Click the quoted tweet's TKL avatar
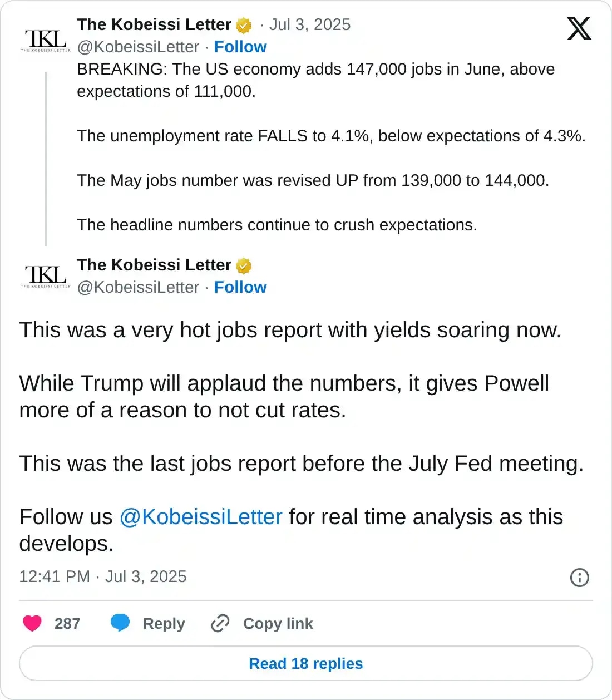612x700 pixels. tap(46, 40)
